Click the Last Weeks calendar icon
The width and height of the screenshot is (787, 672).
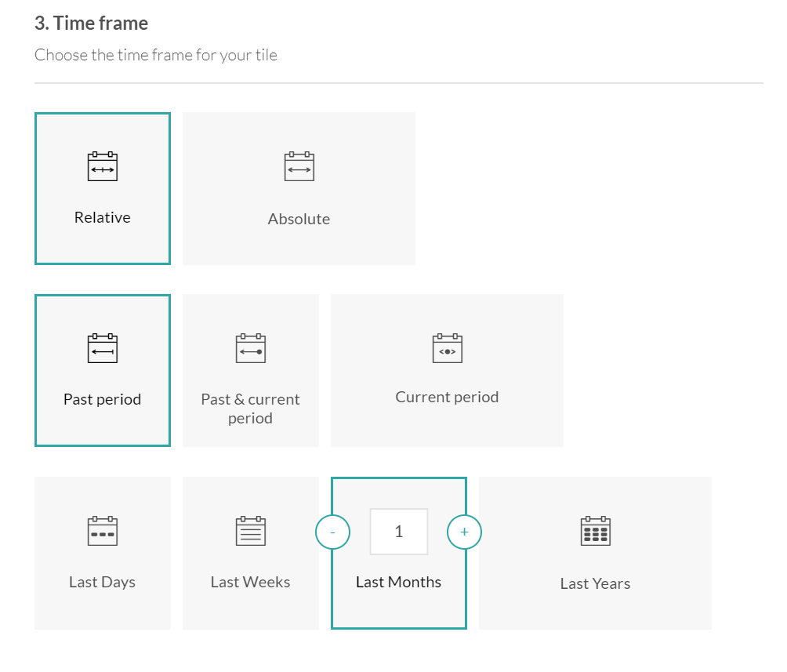[x=250, y=531]
